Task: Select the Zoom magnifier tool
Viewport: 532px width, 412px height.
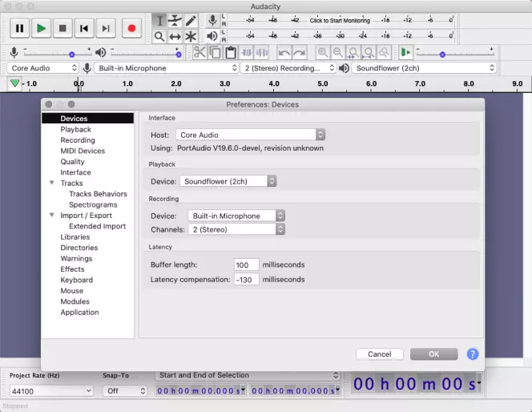Action: pos(159,36)
